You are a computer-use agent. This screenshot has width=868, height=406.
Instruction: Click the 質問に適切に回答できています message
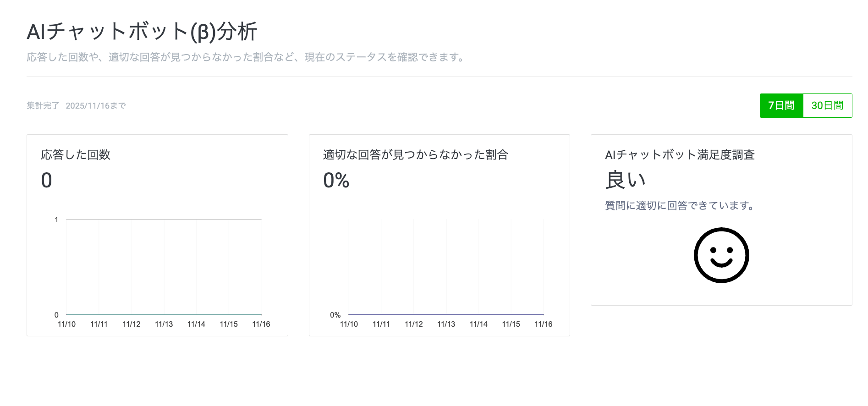pyautogui.click(x=680, y=206)
